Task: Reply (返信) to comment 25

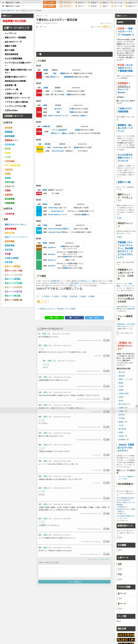Action: (106, 554)
